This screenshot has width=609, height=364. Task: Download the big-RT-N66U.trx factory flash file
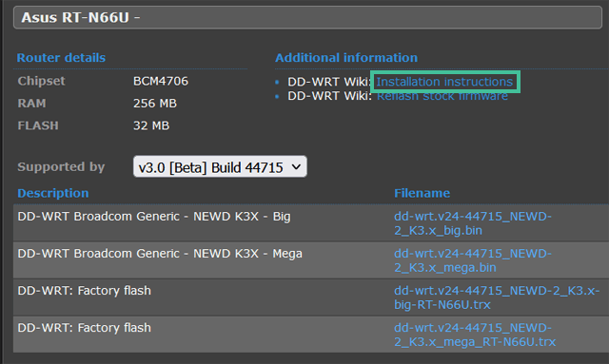497,297
